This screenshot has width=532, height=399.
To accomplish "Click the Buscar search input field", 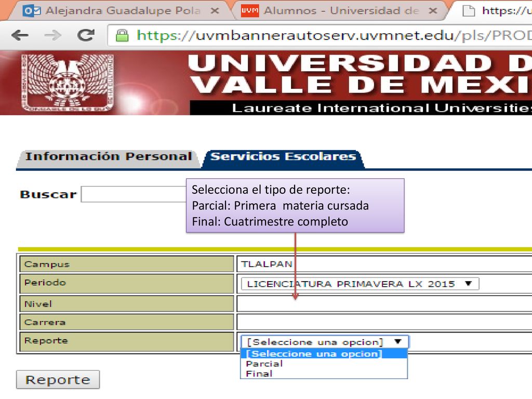I will click(134, 194).
